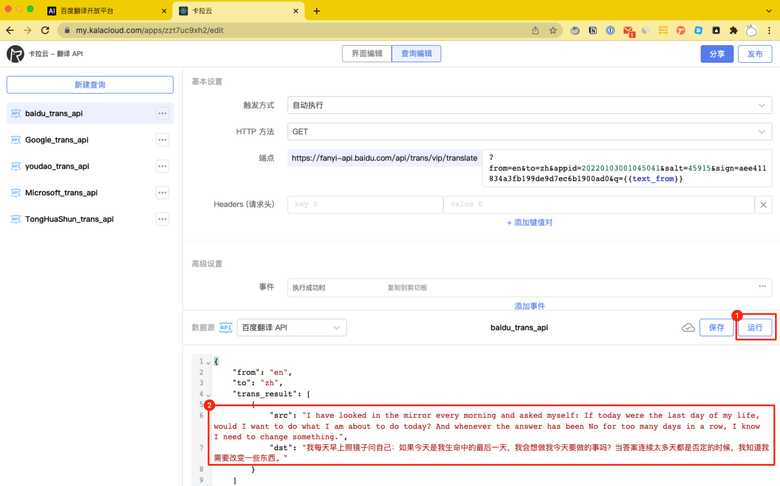Collapse JSON line 1 fold arrow
The width and height of the screenshot is (780, 486).
(x=208, y=362)
